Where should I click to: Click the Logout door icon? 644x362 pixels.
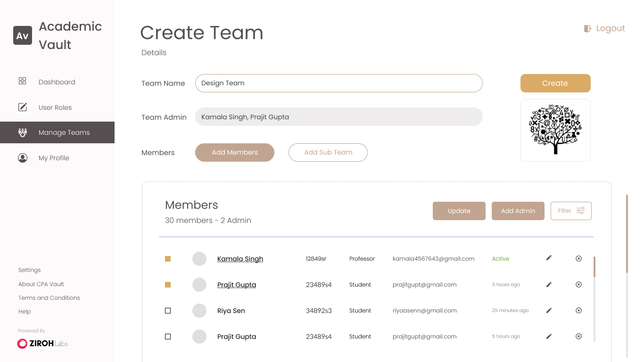pyautogui.click(x=587, y=29)
